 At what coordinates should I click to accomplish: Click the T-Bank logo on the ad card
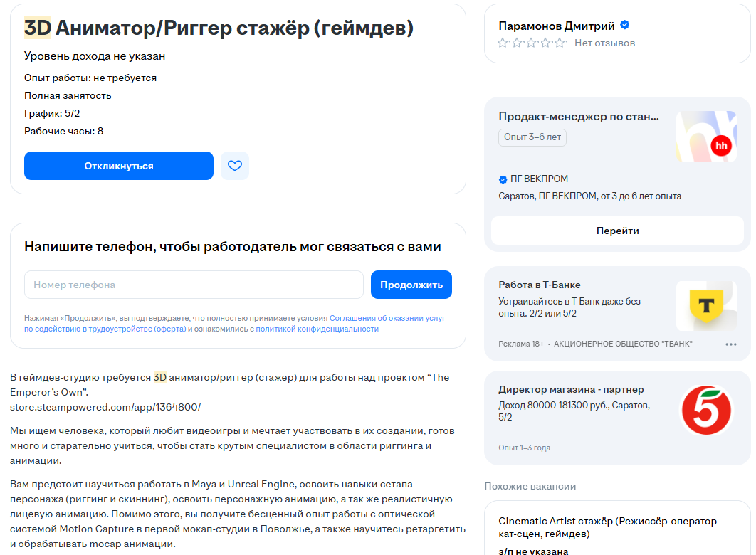706,305
